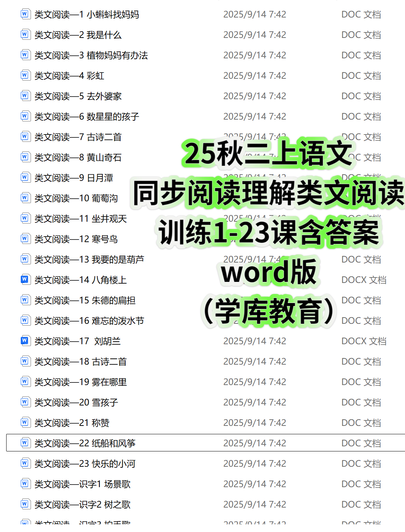Click the DOC 文档 type of 我是什么 row
405x532 pixels.
361,35
